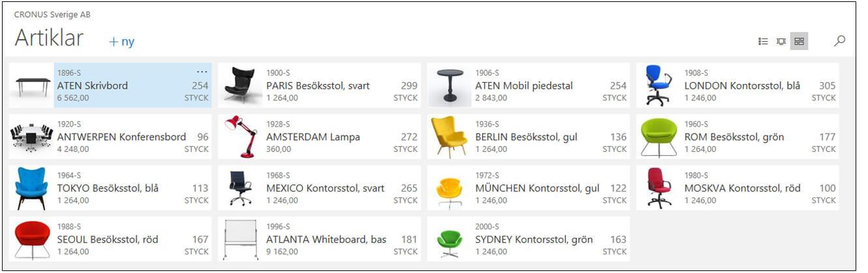Open the three-dot menu on ATEN Skrivbord
Viewport: 868px width, 273px height.
point(202,72)
